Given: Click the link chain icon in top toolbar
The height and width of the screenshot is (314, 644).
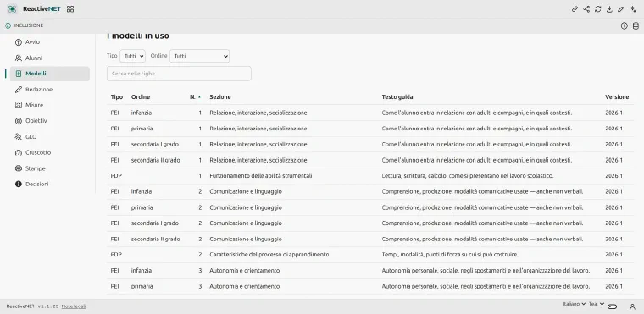Looking at the screenshot, I should 575,9.
